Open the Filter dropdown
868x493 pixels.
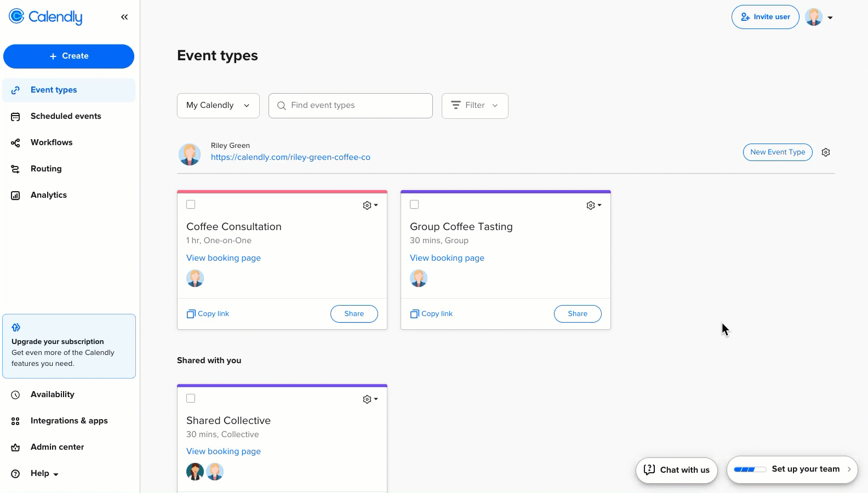click(475, 106)
